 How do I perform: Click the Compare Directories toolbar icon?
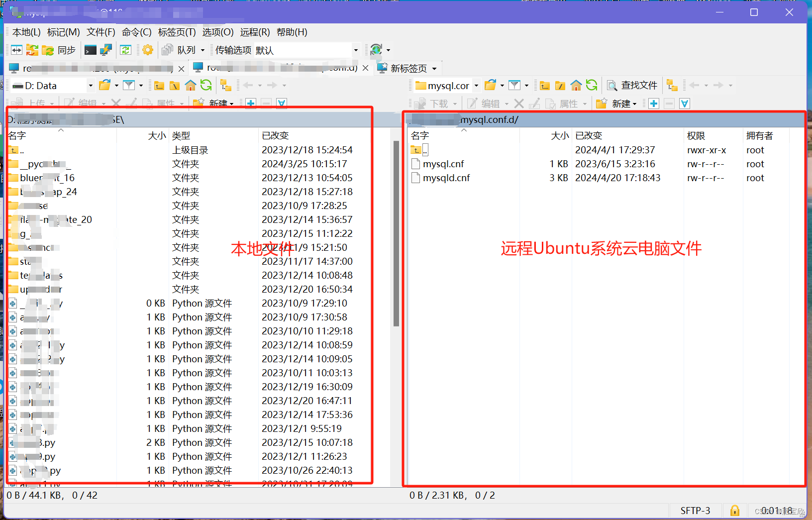16,50
